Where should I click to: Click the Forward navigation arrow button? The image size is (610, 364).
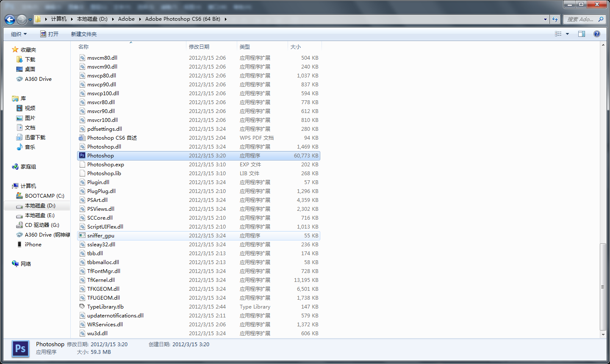(x=22, y=19)
